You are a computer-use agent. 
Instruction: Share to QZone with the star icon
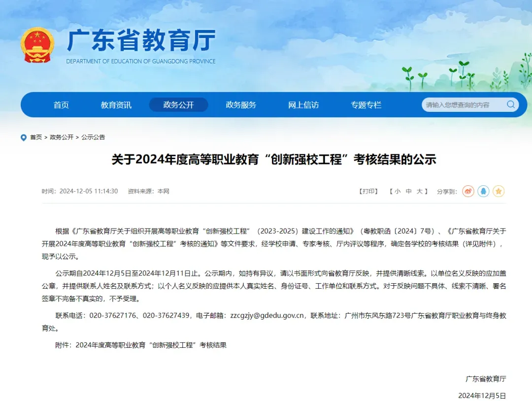click(x=499, y=191)
